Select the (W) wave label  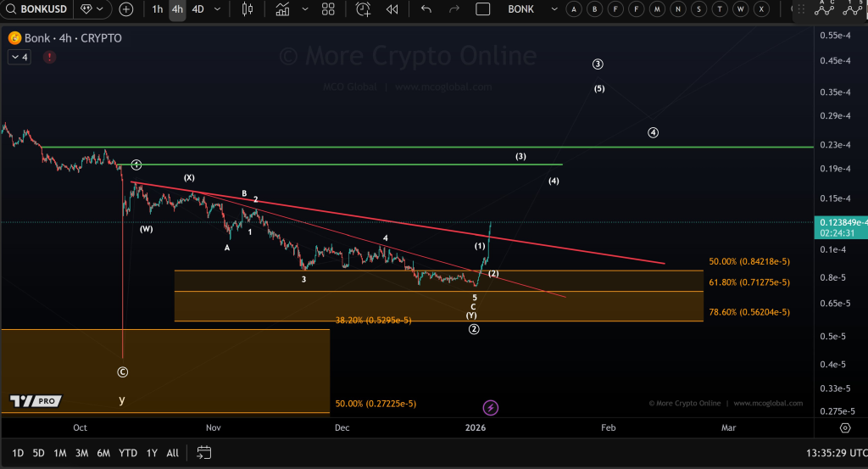pos(146,229)
